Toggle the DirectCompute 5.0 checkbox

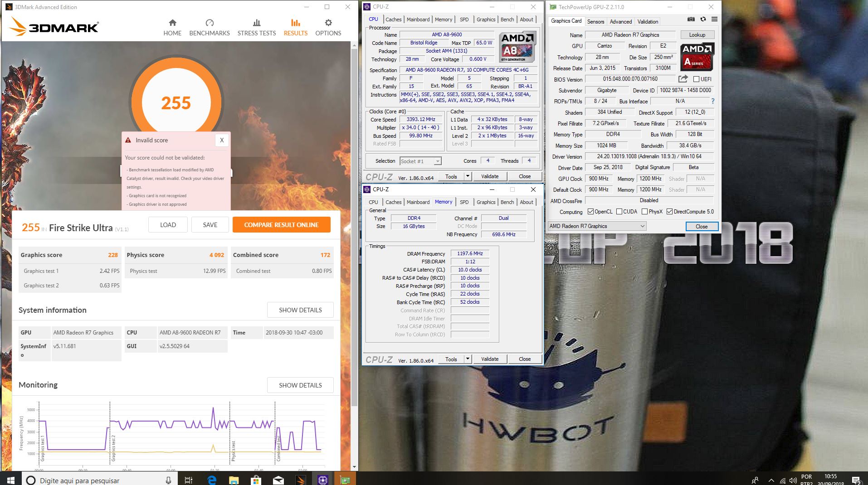669,212
